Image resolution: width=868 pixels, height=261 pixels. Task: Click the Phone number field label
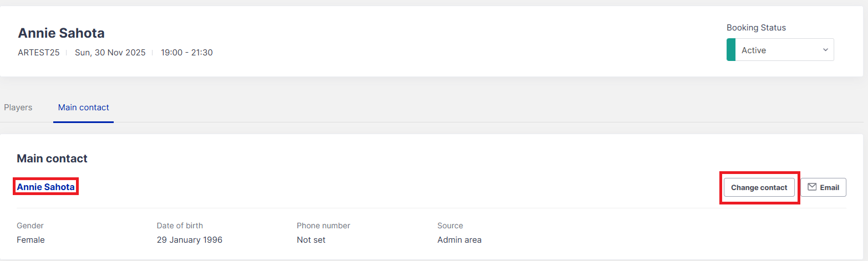323,226
